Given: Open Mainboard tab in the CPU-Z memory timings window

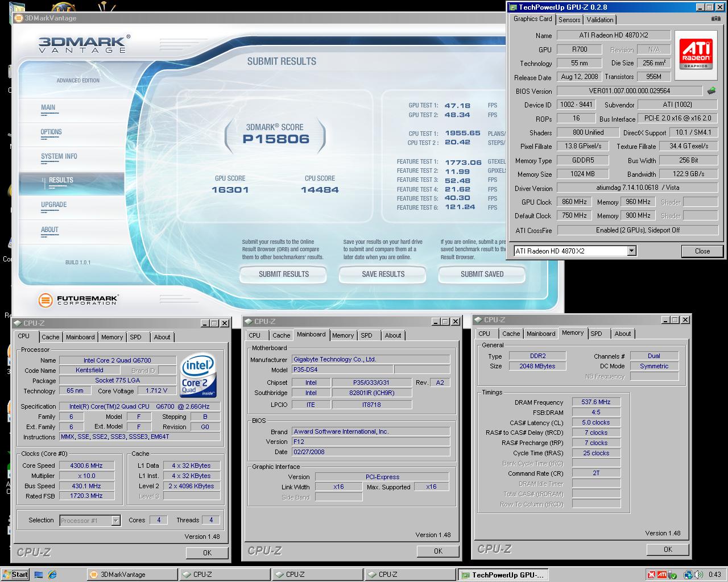Looking at the screenshot, I should (x=540, y=334).
